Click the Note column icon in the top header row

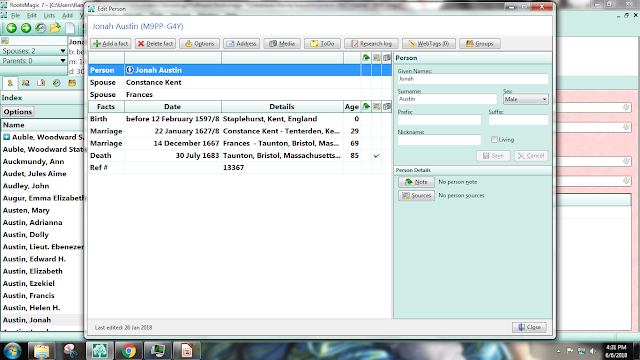point(366,58)
